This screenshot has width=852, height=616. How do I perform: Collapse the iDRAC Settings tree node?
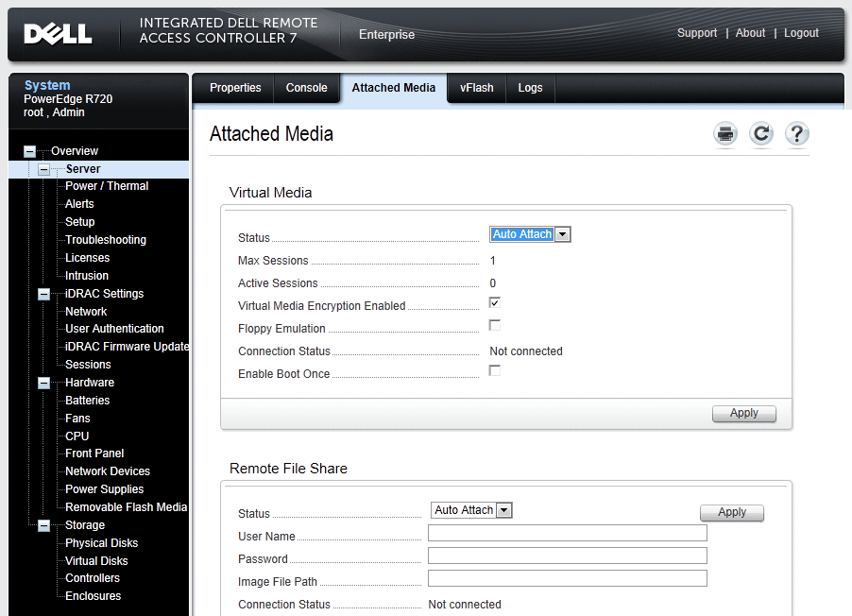(44, 294)
